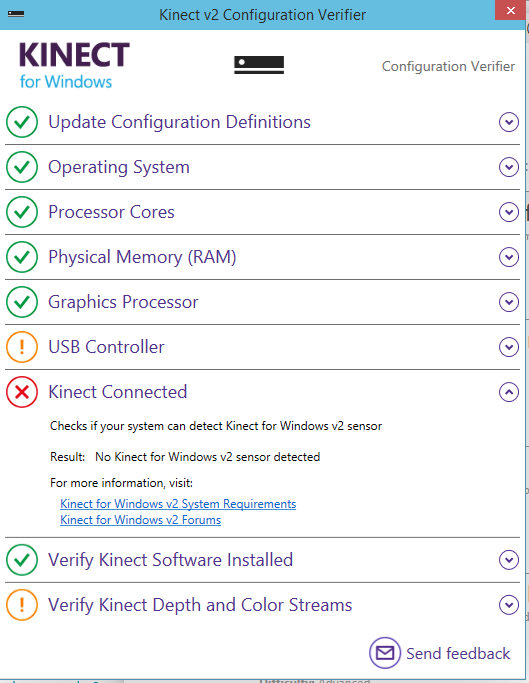
Task: Open Kinect for Windows v2 System Requirements link
Action: pyautogui.click(x=178, y=504)
